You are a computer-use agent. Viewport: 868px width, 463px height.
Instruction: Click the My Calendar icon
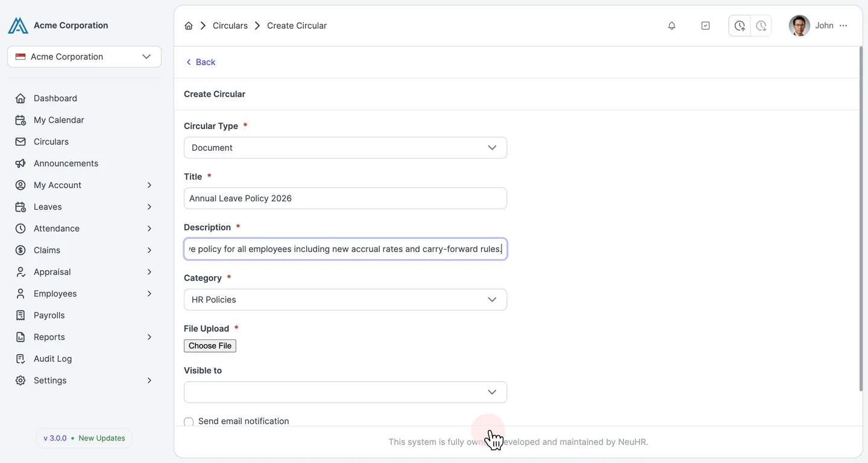pos(20,120)
